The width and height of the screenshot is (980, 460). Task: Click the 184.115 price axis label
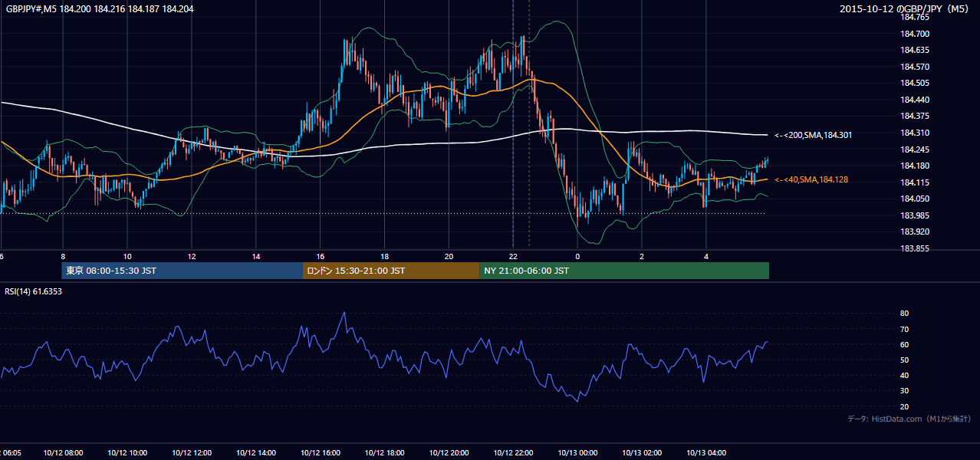tap(915, 182)
